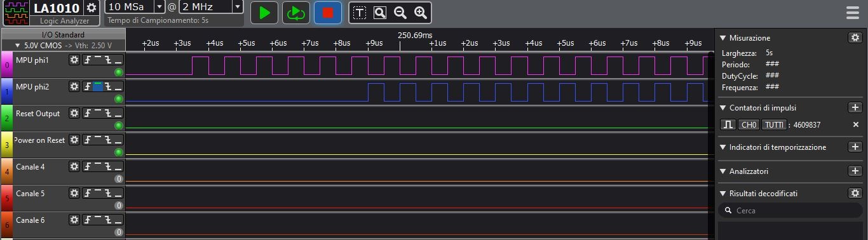The image size is (868, 240).
Task: Open Canale 5 channel settings gear
Action: tap(74, 193)
